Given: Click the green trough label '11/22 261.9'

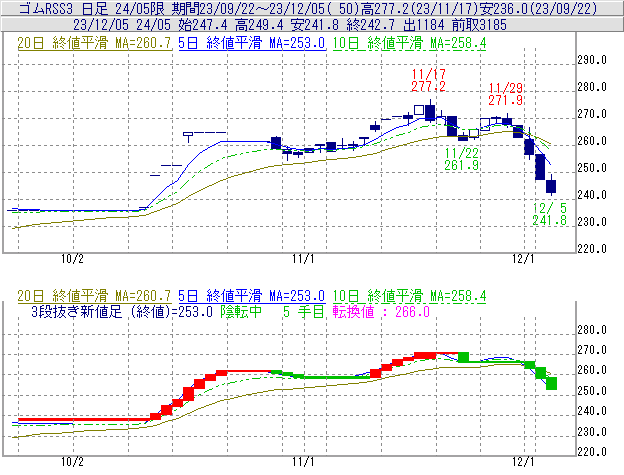Looking at the screenshot, I should [462, 159].
